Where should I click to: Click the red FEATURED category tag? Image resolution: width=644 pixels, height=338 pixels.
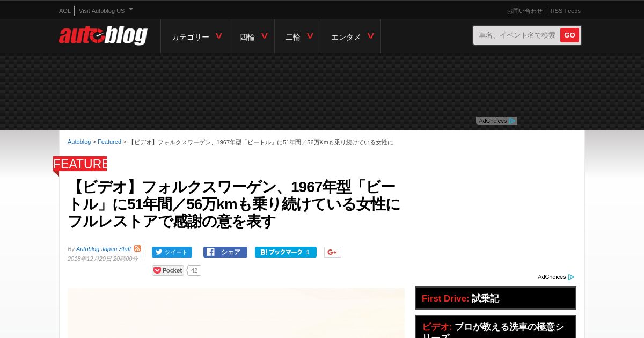(80, 164)
